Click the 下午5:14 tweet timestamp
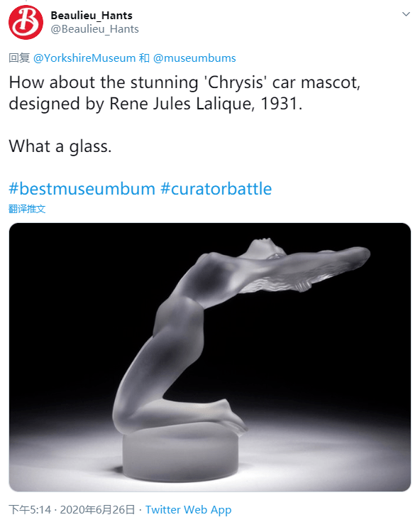Screen dimensions: 420x527 (30, 509)
